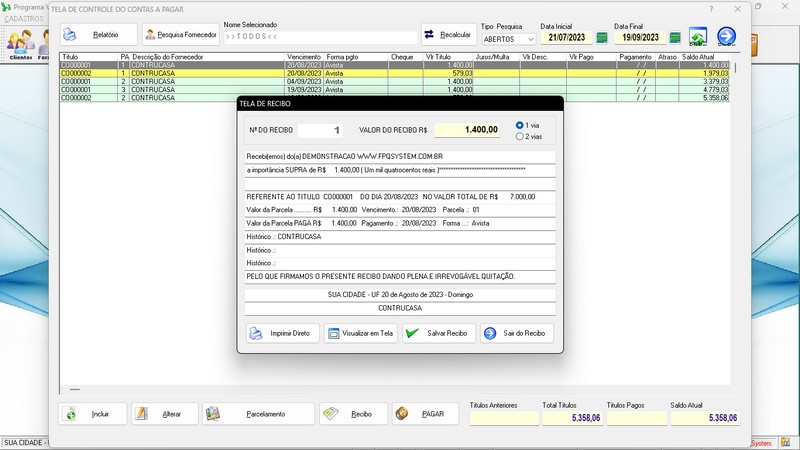Viewport: 800px width, 450px height.
Task: Open the CADASTROS menu
Action: click(x=24, y=19)
